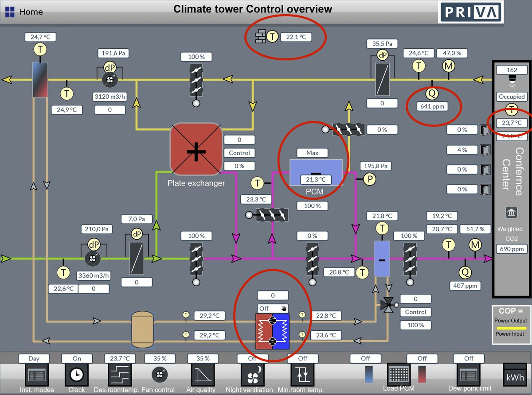
Task: Toggle the Night ventilation Off state
Action: 252,358
